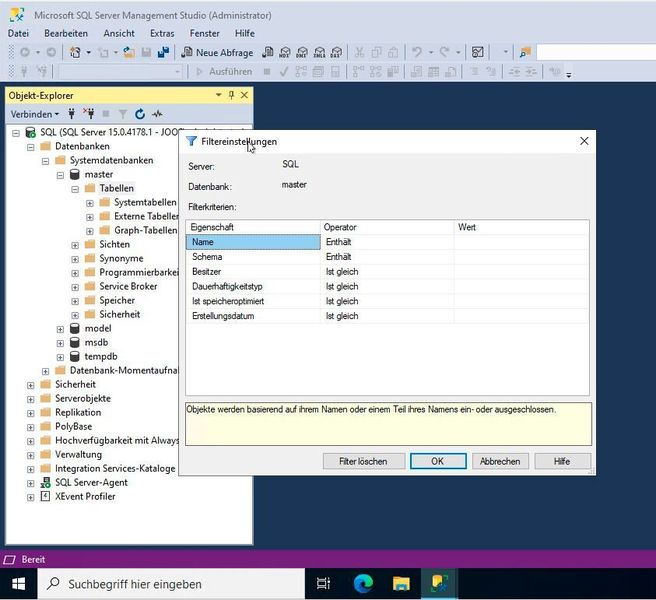
Task: Collapse the SQL server root node
Action: coord(16,133)
